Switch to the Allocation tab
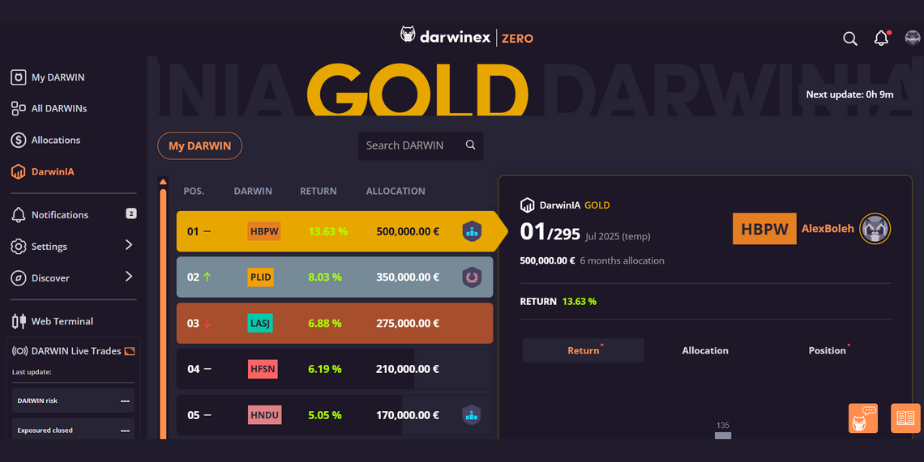The image size is (924, 462). pos(705,351)
